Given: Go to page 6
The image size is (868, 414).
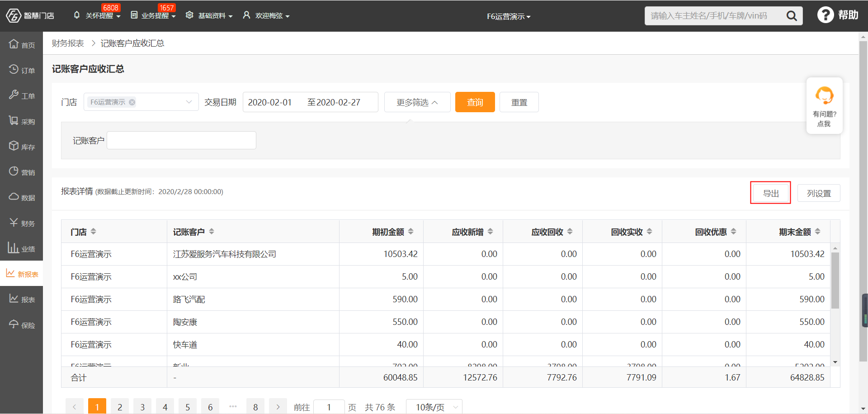Looking at the screenshot, I should pyautogui.click(x=210, y=407).
